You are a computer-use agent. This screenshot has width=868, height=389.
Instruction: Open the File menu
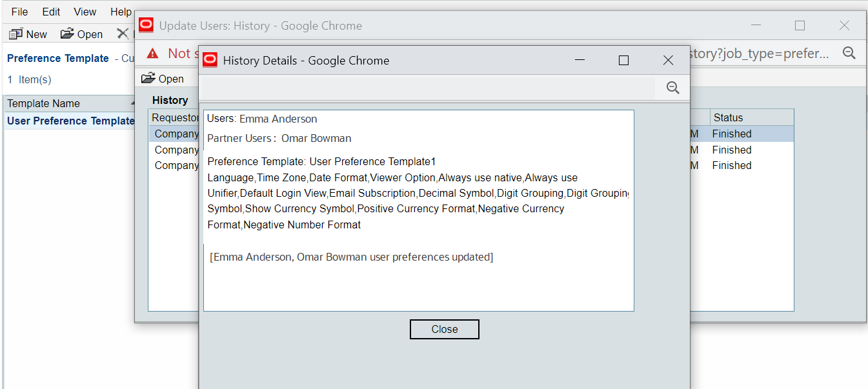coord(19,12)
